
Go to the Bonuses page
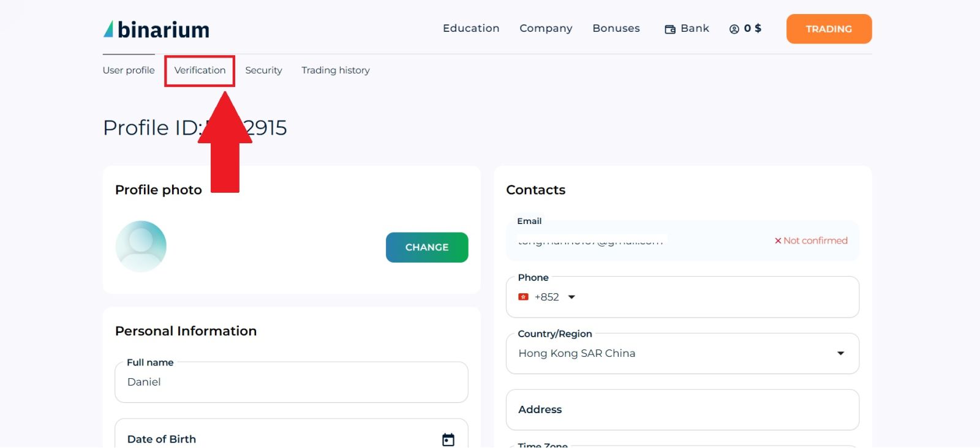pos(616,28)
